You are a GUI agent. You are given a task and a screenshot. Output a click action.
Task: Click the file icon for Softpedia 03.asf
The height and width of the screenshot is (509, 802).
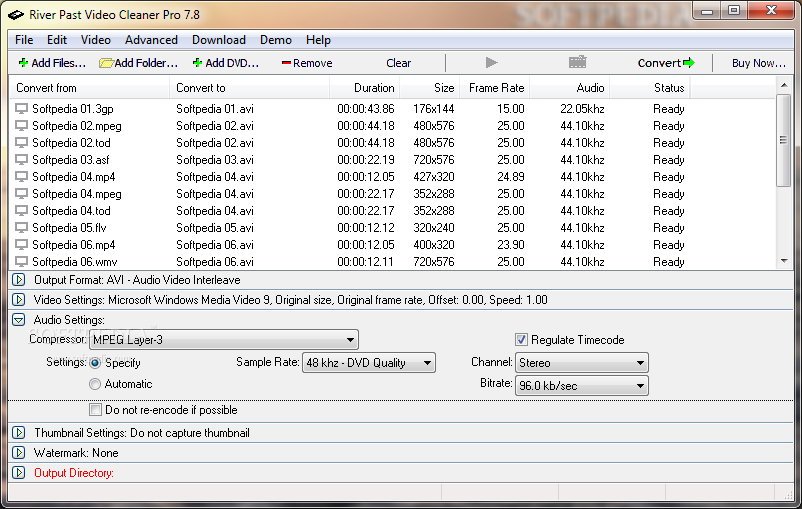pos(21,160)
